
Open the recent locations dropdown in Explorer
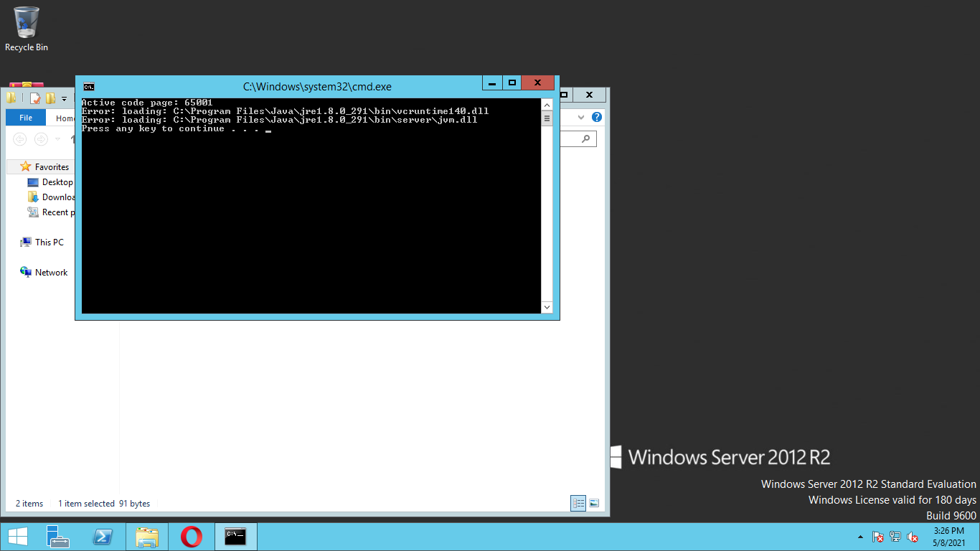(x=57, y=138)
